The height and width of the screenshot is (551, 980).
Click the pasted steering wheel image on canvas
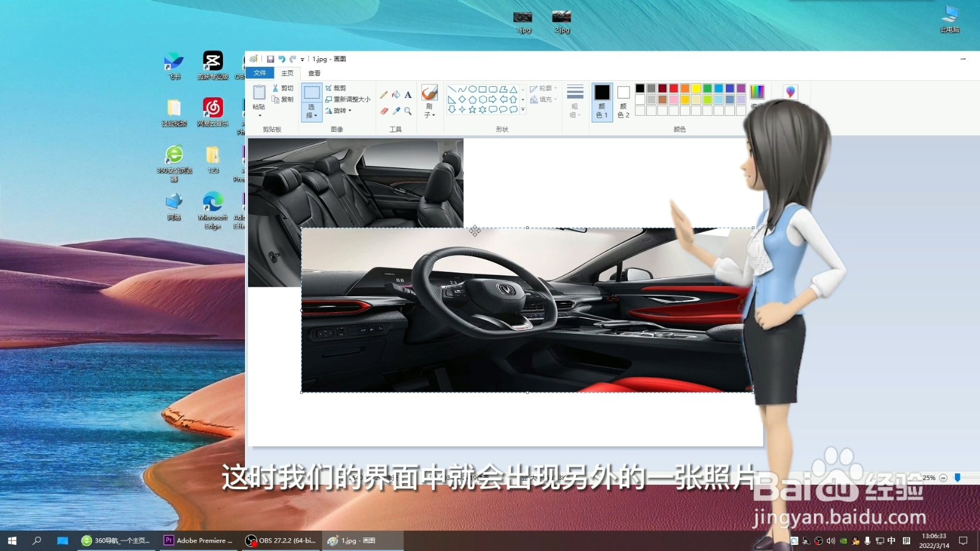click(x=527, y=310)
